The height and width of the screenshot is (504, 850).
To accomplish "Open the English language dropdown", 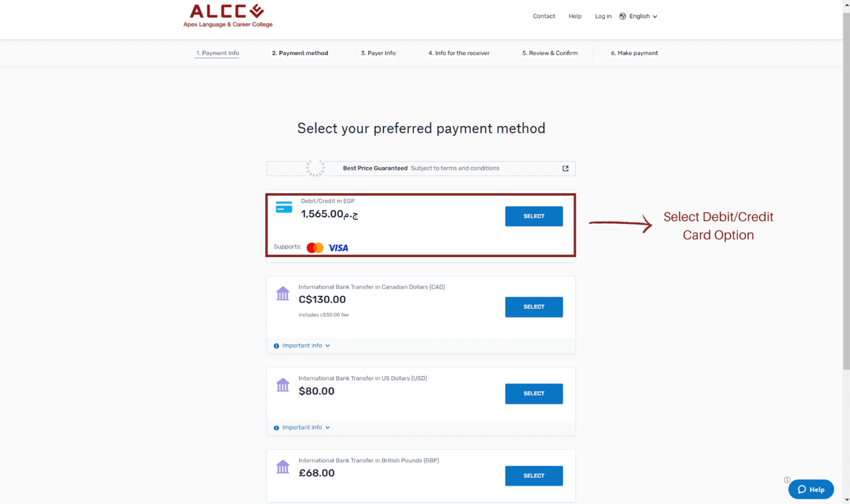I will [643, 16].
